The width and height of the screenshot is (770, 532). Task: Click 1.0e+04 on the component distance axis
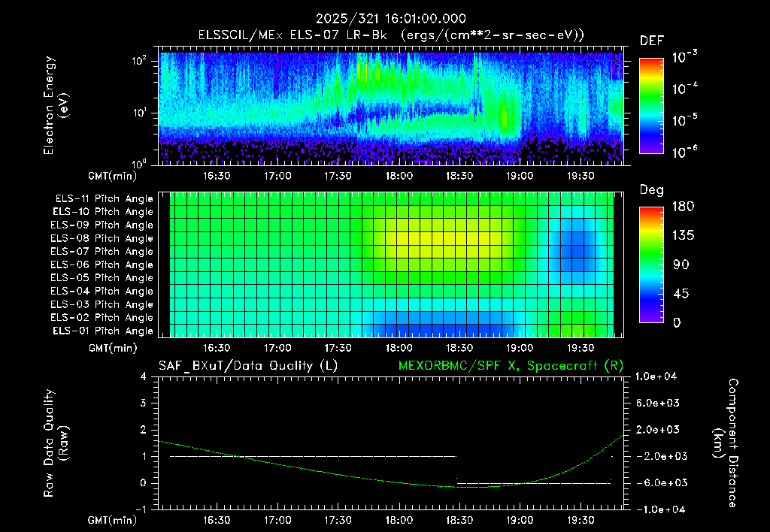[656, 376]
